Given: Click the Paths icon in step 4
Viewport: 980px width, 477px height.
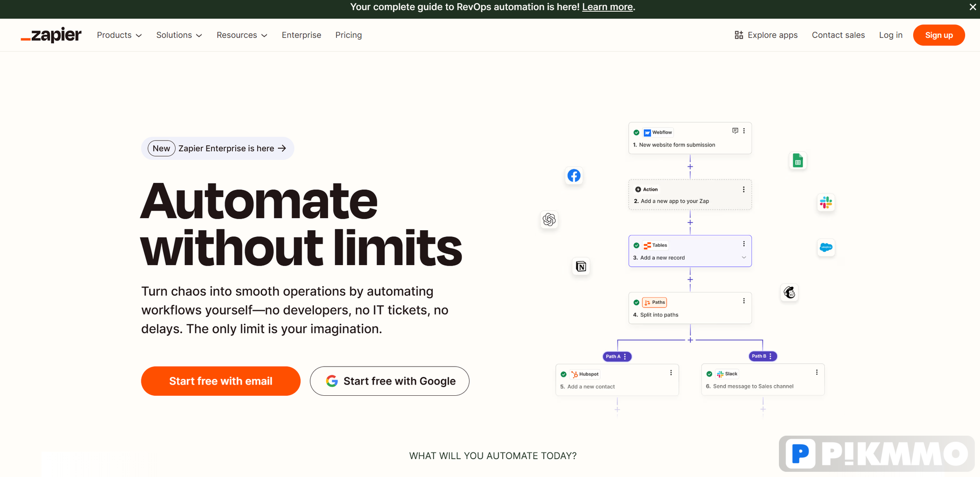Looking at the screenshot, I should (648, 302).
